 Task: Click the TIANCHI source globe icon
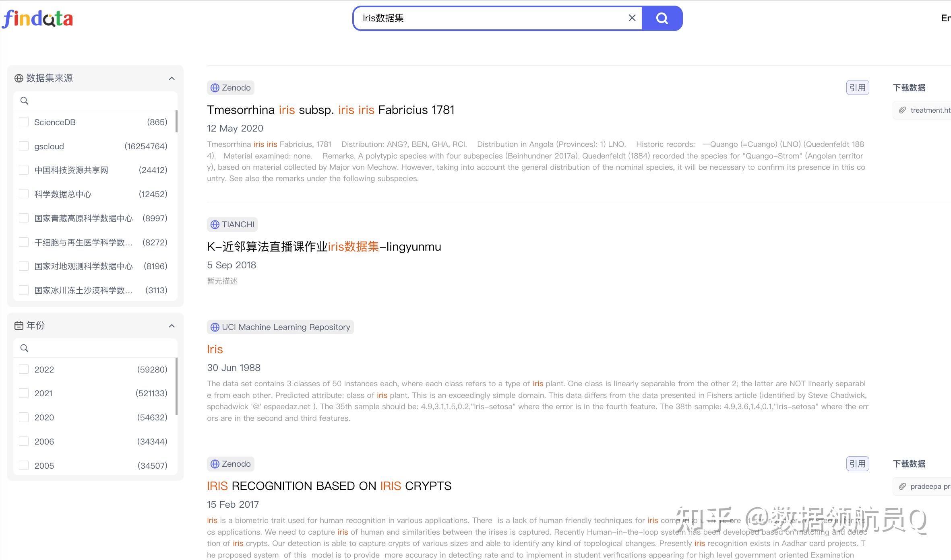pos(215,224)
